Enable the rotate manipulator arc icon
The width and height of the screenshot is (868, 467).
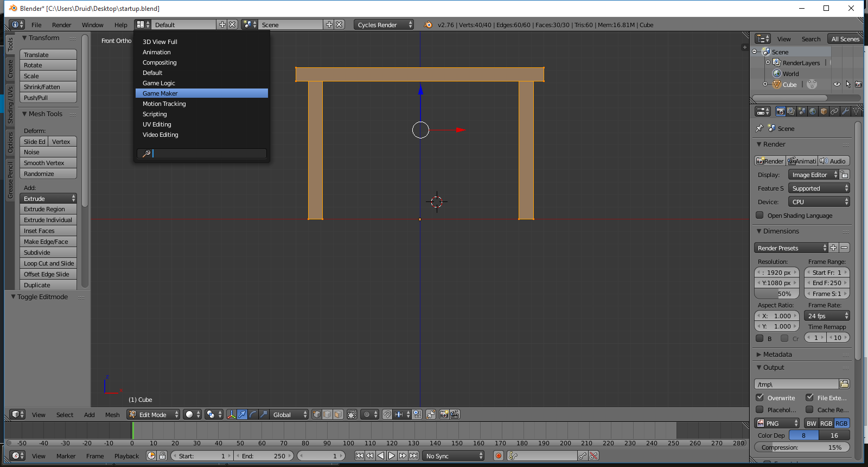253,414
